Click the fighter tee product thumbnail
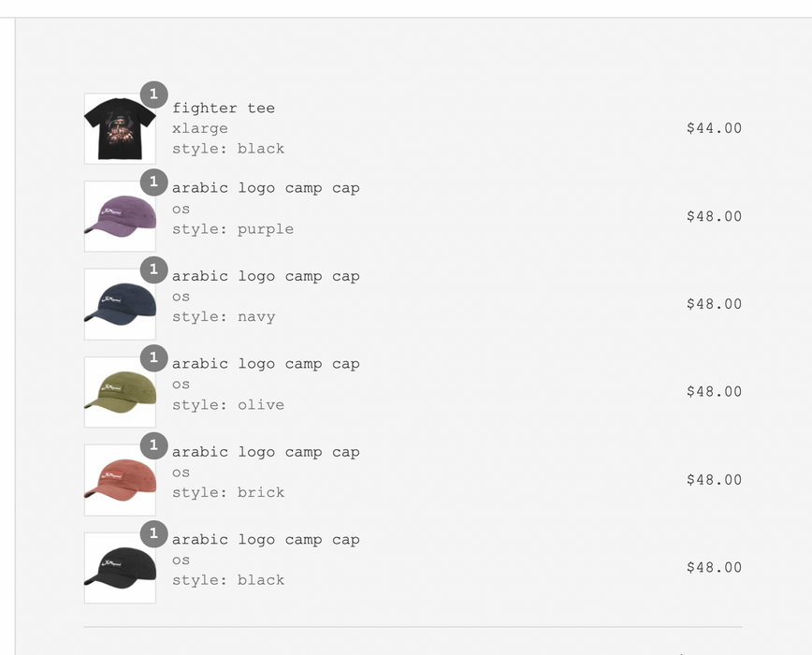 pos(120,128)
